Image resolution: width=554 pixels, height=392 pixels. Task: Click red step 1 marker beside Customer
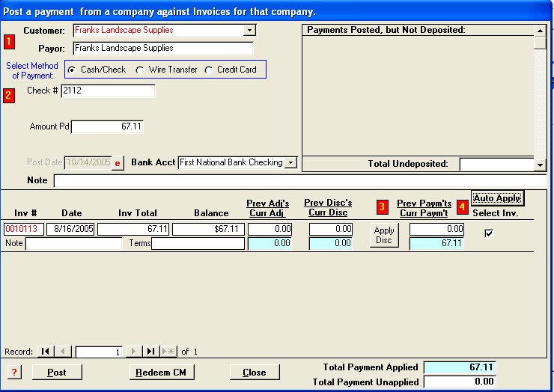tap(9, 40)
